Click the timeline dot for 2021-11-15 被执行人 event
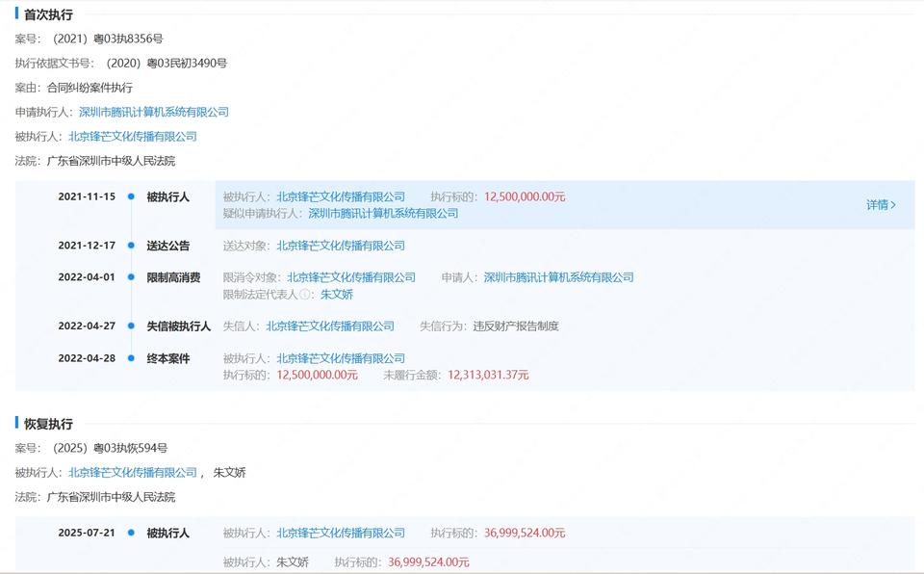The width and height of the screenshot is (924, 574). [x=133, y=196]
